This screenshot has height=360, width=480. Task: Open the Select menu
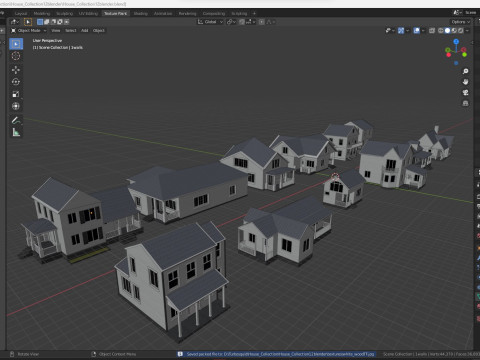pyautogui.click(x=71, y=31)
